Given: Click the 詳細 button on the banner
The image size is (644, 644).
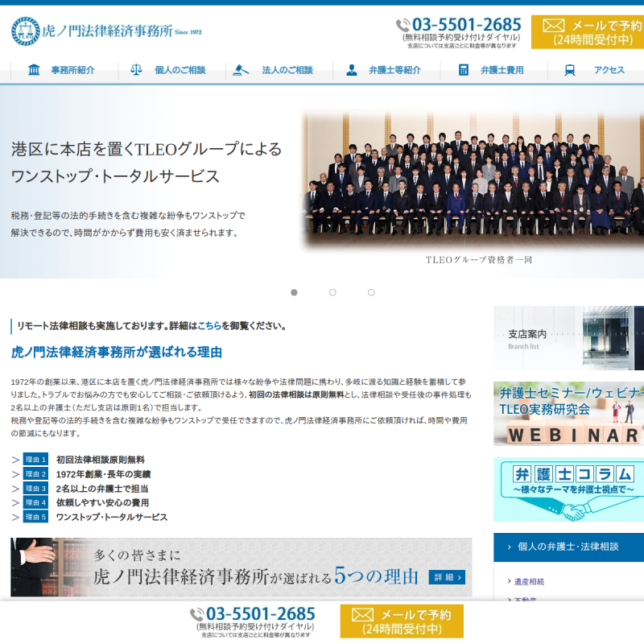Looking at the screenshot, I should (x=447, y=577).
